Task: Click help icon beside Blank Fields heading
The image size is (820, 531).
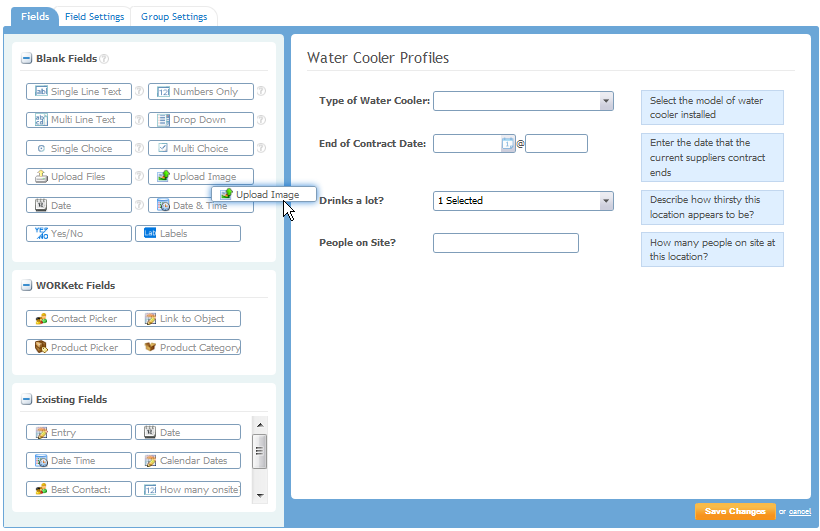Action: click(x=104, y=59)
